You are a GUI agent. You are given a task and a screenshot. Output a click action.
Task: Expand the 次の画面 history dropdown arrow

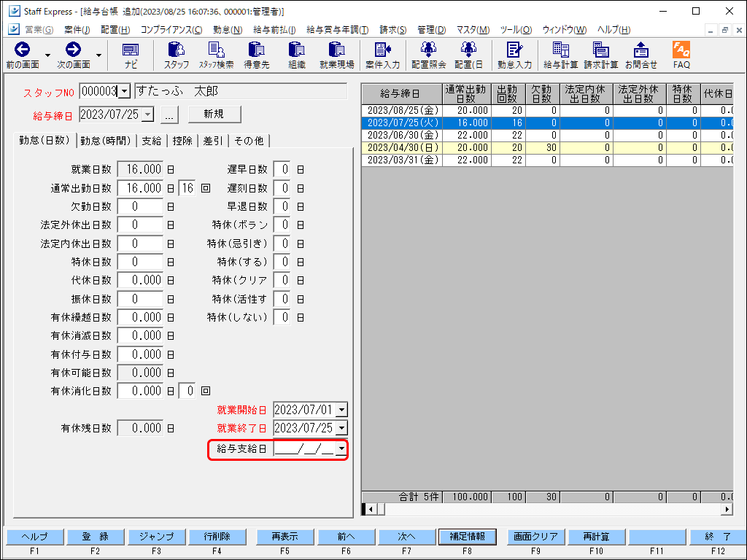point(98,55)
